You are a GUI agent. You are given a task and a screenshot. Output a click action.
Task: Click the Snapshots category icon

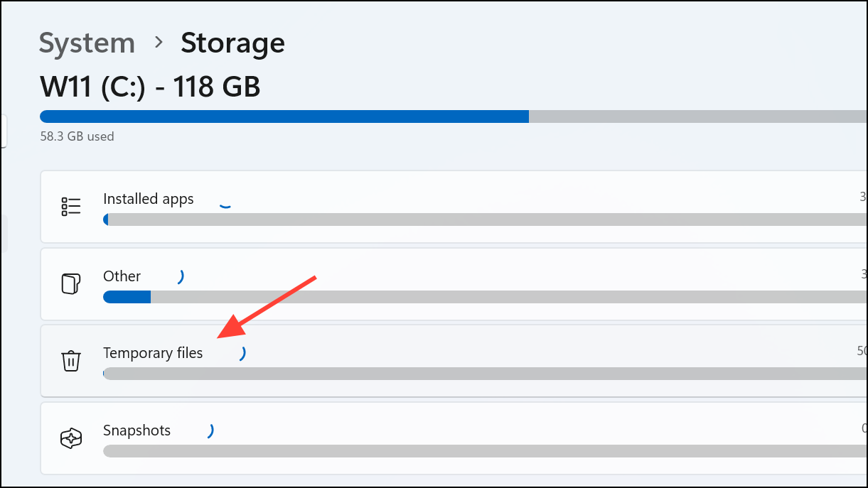click(71, 438)
